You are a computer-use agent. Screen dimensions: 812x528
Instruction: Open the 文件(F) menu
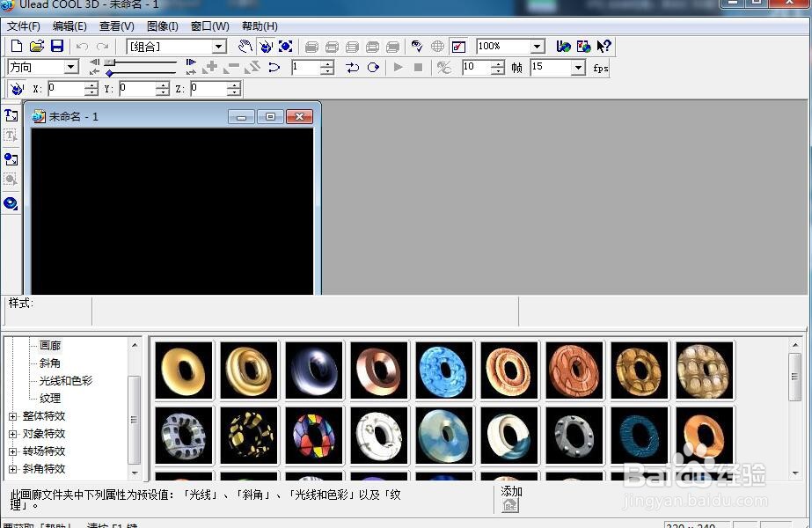(x=23, y=26)
